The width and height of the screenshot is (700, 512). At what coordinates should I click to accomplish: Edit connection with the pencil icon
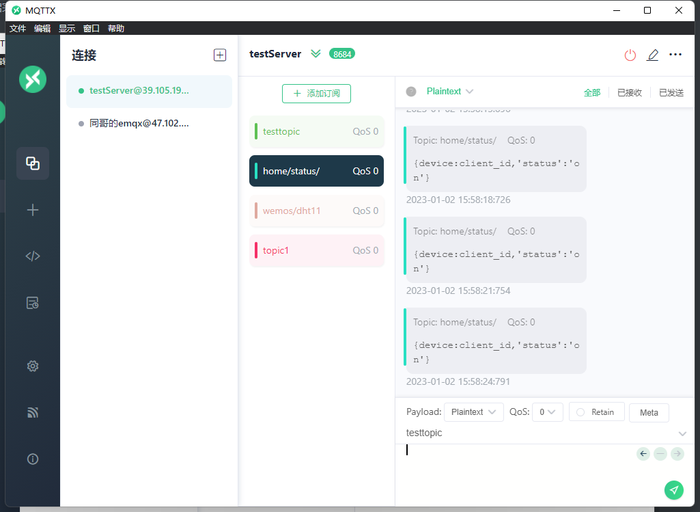click(653, 55)
